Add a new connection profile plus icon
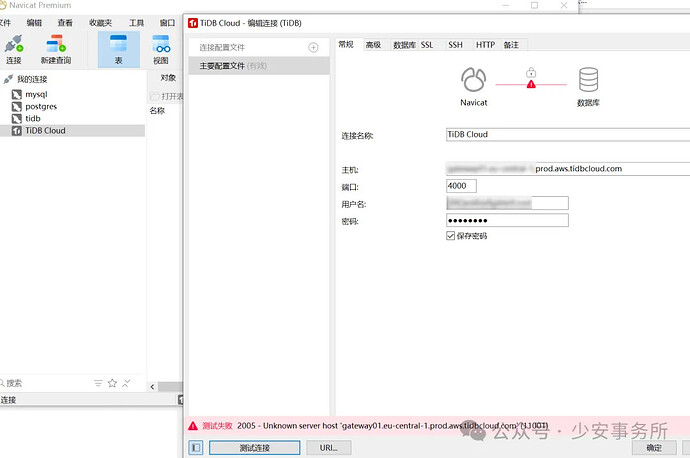Screen dimensions: 690x458 coord(313,48)
